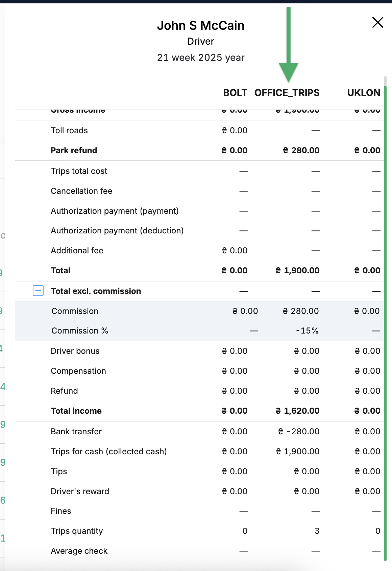Image resolution: width=392 pixels, height=571 pixels.
Task: Click the Total income row label
Action: coord(76,411)
